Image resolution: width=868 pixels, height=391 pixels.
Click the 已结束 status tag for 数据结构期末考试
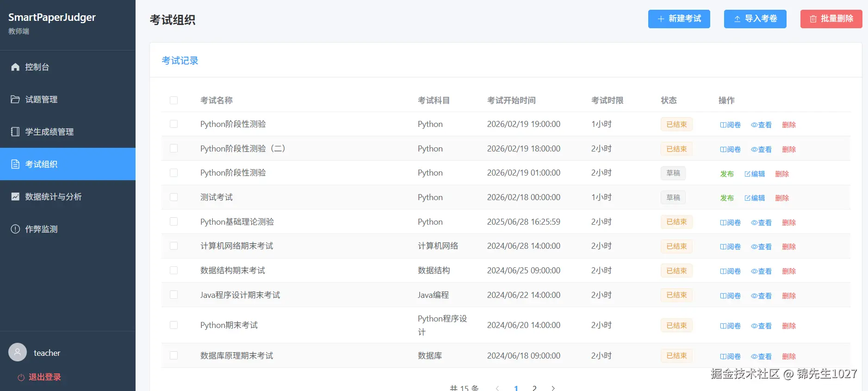tap(676, 271)
